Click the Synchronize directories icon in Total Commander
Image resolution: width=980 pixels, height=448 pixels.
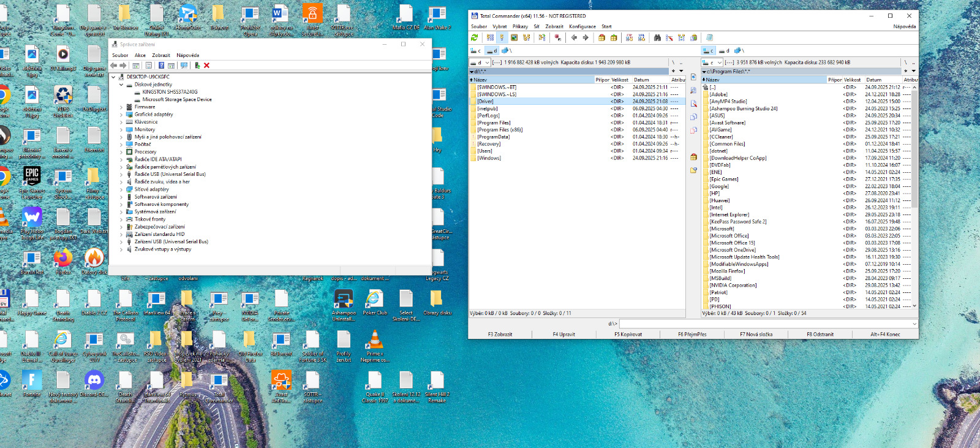pos(681,38)
